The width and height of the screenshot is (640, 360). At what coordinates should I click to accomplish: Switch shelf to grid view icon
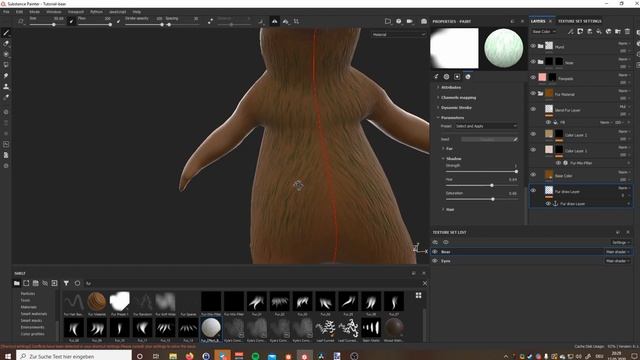coord(418,295)
